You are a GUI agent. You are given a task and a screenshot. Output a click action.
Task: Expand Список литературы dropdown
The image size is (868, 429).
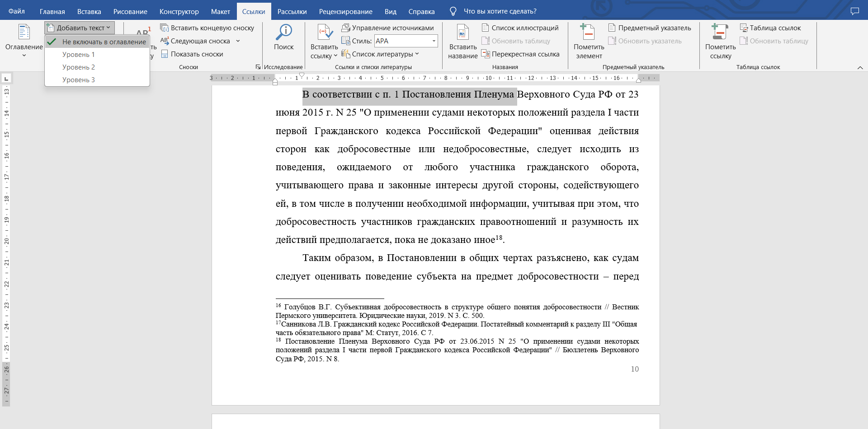(381, 54)
